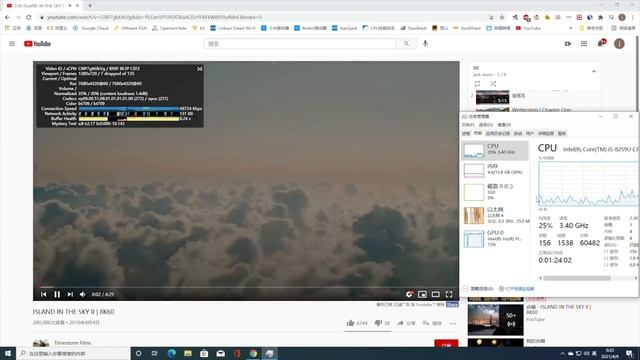Image resolution: width=640 pixels, height=360 pixels.
Task: Open Windows Start menu
Action: [x=8, y=353]
